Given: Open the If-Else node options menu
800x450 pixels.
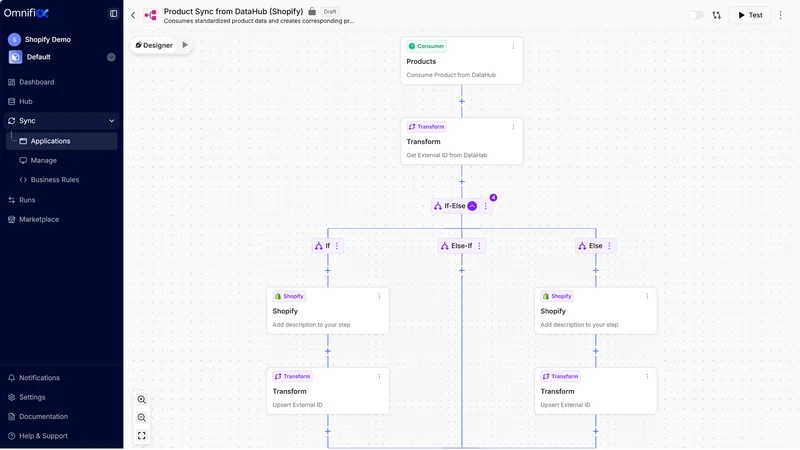Looking at the screenshot, I should 486,206.
